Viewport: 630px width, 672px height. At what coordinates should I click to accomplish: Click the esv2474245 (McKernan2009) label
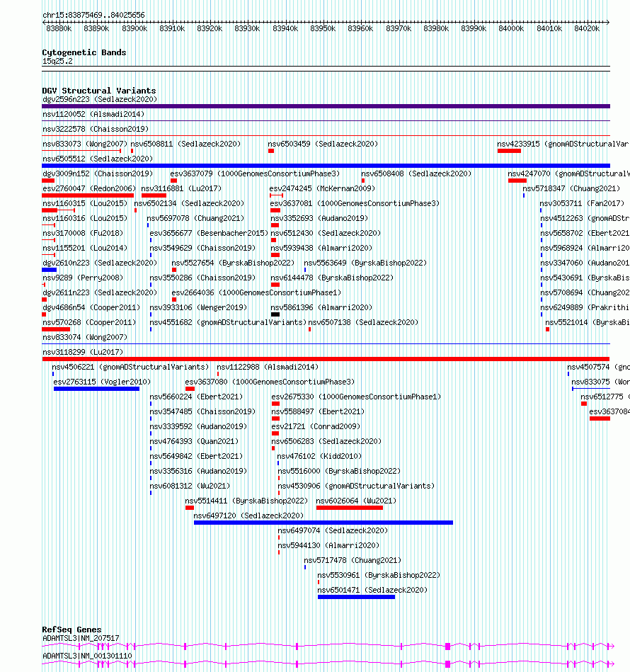[322, 188]
